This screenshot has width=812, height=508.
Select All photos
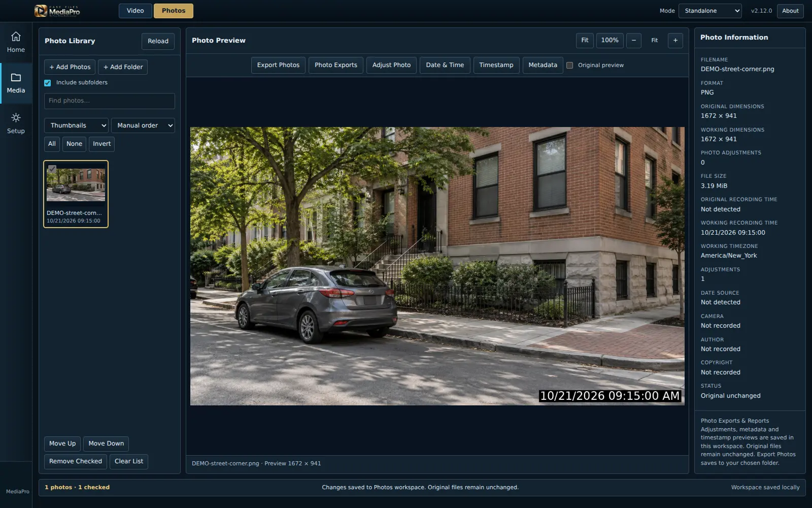pos(52,144)
